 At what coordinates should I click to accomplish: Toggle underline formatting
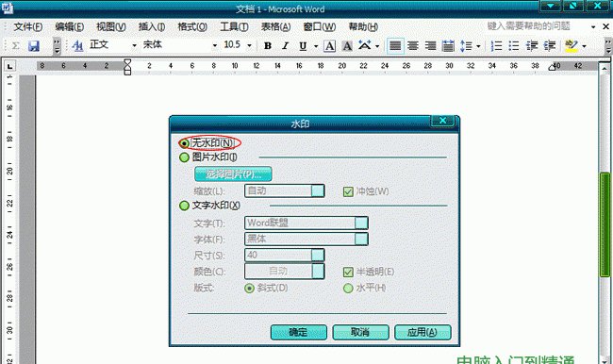click(x=303, y=46)
